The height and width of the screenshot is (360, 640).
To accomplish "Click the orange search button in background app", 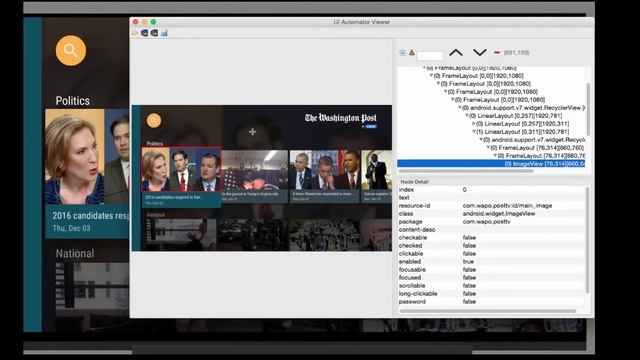I will (71, 51).
